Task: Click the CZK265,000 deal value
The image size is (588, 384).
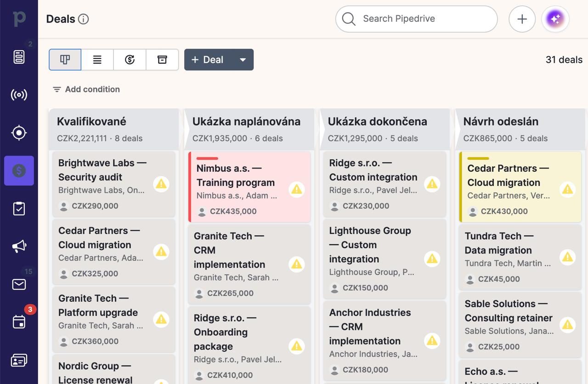Action: coord(230,293)
